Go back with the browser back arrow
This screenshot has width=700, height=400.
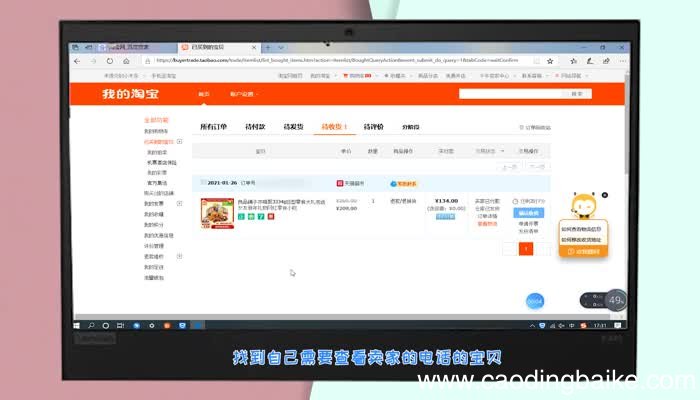tap(77, 61)
